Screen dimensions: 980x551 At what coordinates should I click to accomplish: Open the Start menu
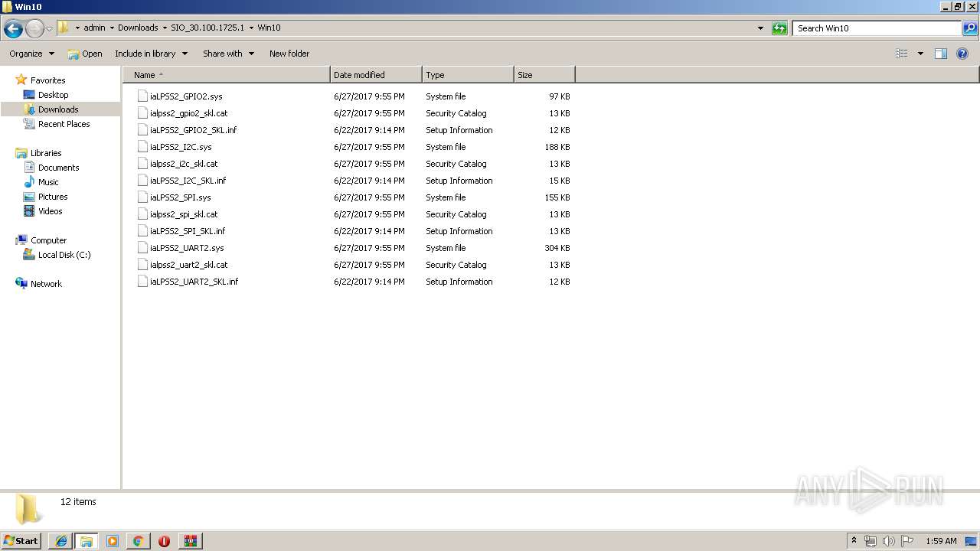click(x=21, y=541)
